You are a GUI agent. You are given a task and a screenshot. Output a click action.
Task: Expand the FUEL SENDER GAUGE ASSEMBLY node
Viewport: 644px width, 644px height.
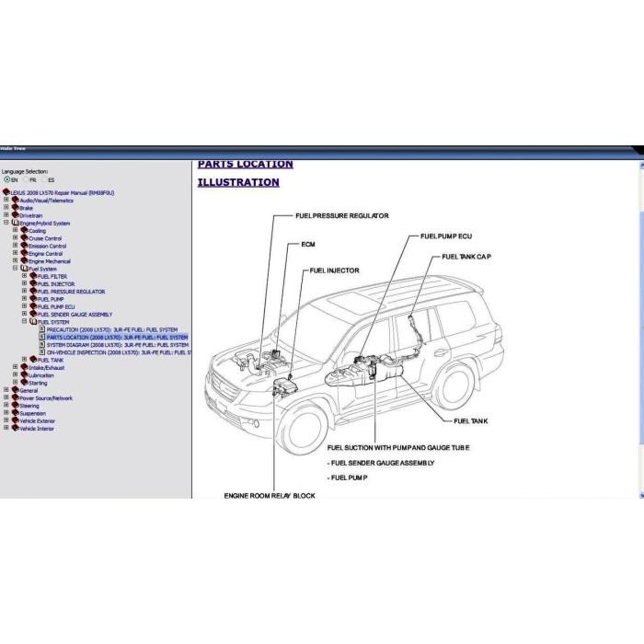(x=24, y=314)
